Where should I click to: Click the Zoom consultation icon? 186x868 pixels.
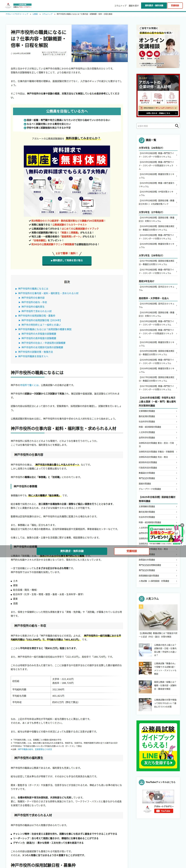click(149, 54)
